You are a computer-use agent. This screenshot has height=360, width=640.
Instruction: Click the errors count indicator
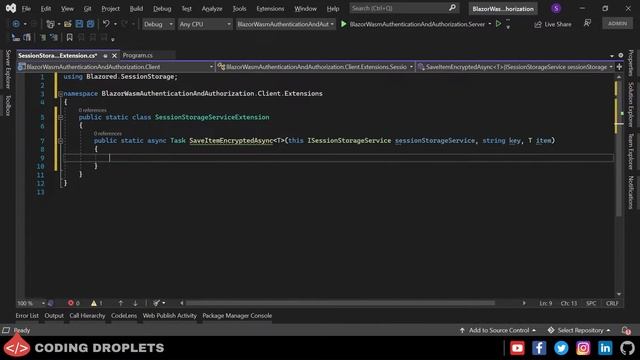(x=74, y=303)
